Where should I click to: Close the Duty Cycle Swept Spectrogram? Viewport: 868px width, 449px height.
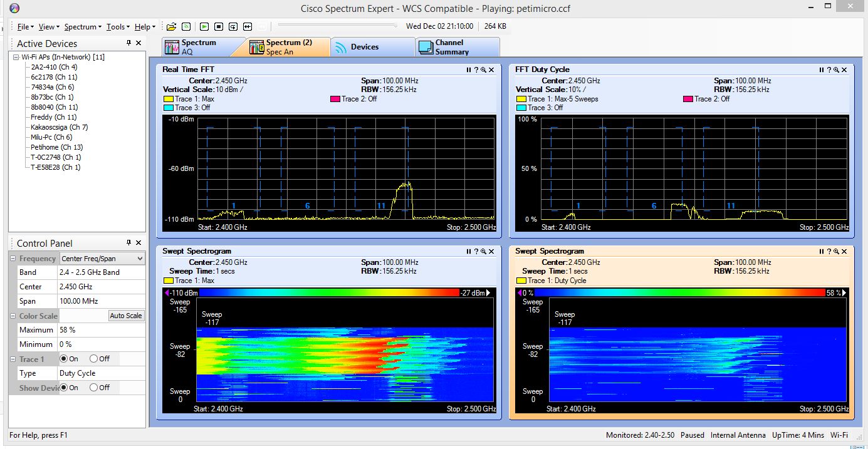[844, 251]
